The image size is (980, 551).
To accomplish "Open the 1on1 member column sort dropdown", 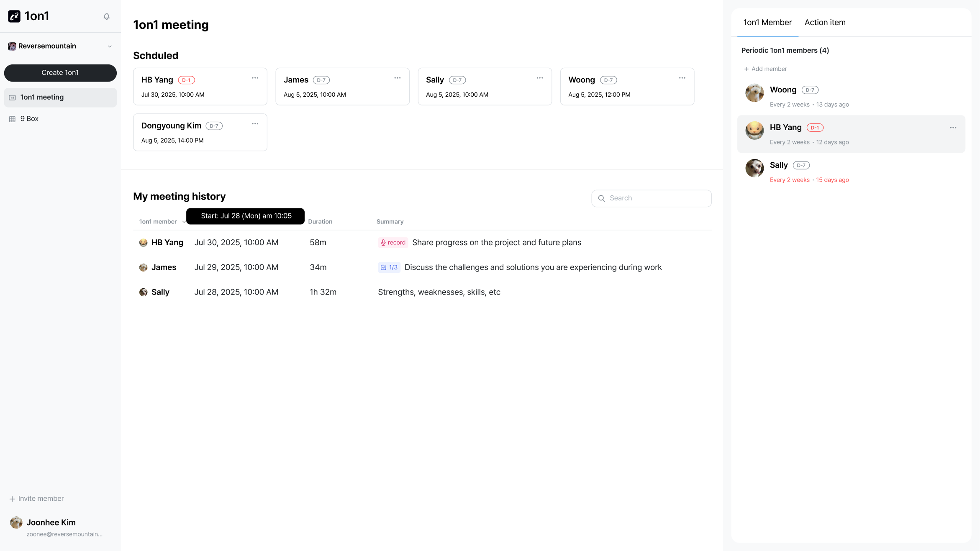I will 183,222.
